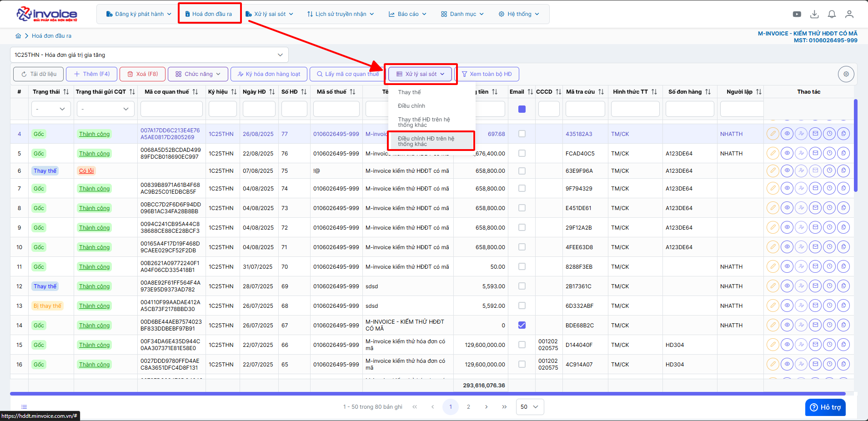Uncheck the Email checkbox for invoice 67
The width and height of the screenshot is (868, 421).
[522, 325]
